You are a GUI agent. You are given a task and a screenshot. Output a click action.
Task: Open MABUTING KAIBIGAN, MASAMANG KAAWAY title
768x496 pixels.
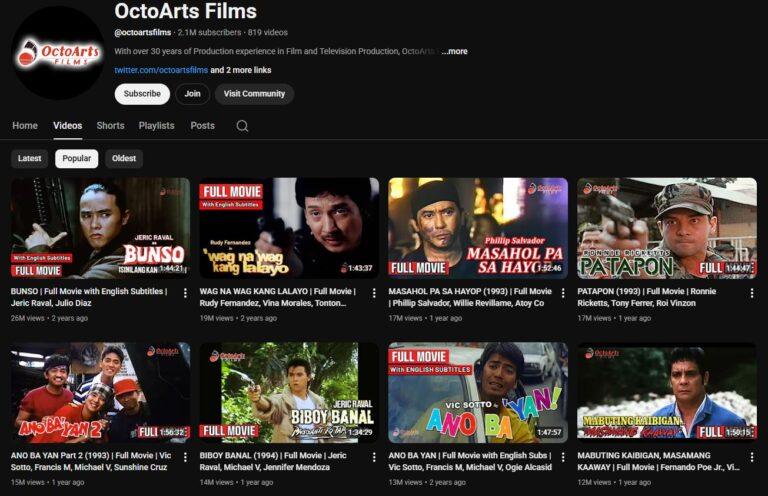click(659, 461)
